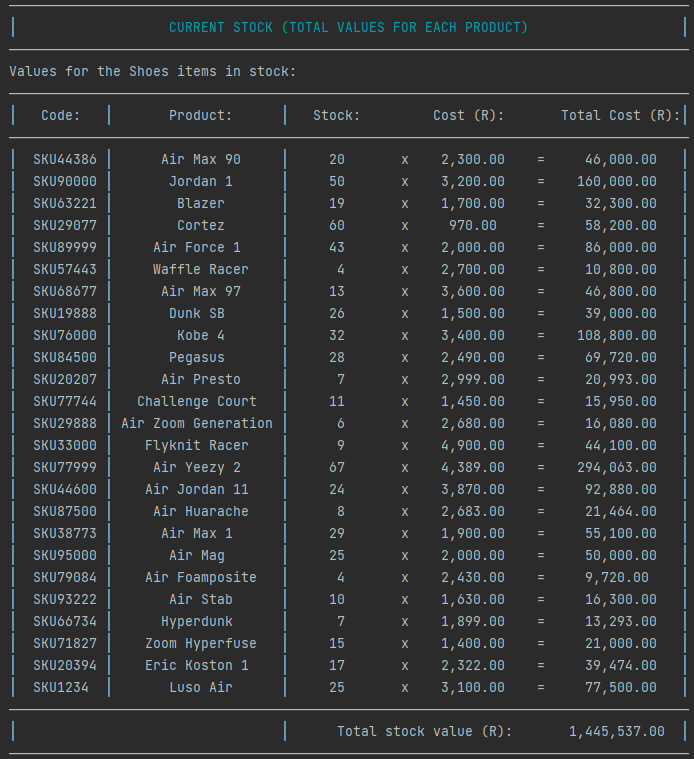Click cost value 3,870.00
Image resolution: width=694 pixels, height=759 pixels.
pyautogui.click(x=473, y=489)
